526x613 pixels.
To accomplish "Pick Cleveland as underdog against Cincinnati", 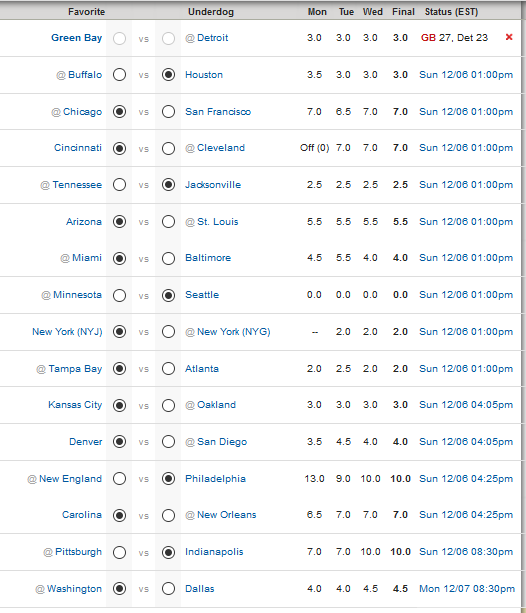I will pyautogui.click(x=168, y=149).
